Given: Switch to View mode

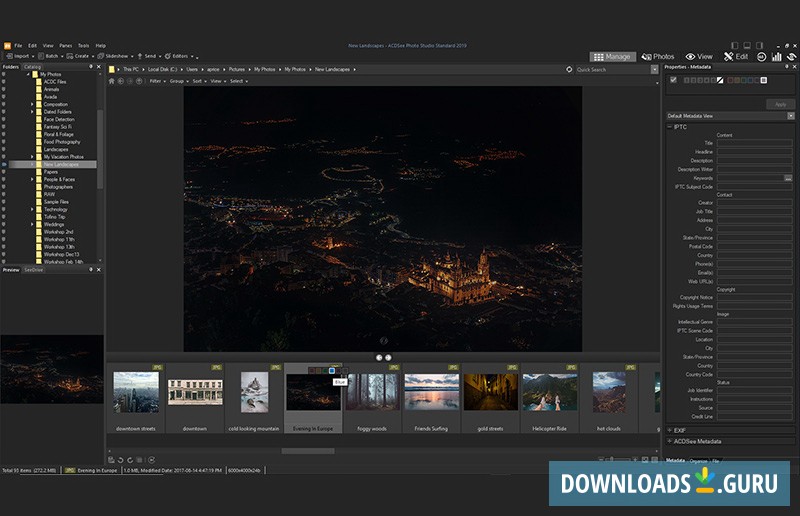Looking at the screenshot, I should tap(699, 57).
